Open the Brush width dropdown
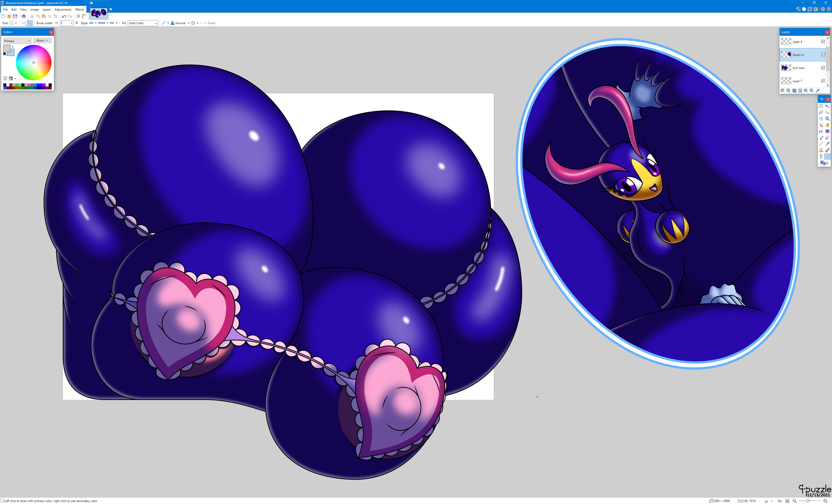832x504 pixels. tap(72, 23)
